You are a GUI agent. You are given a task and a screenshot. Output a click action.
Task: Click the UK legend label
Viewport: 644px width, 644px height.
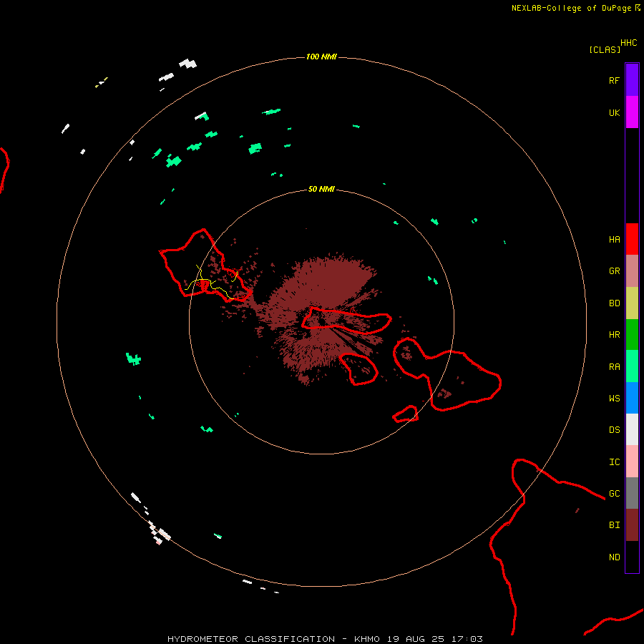614,113
